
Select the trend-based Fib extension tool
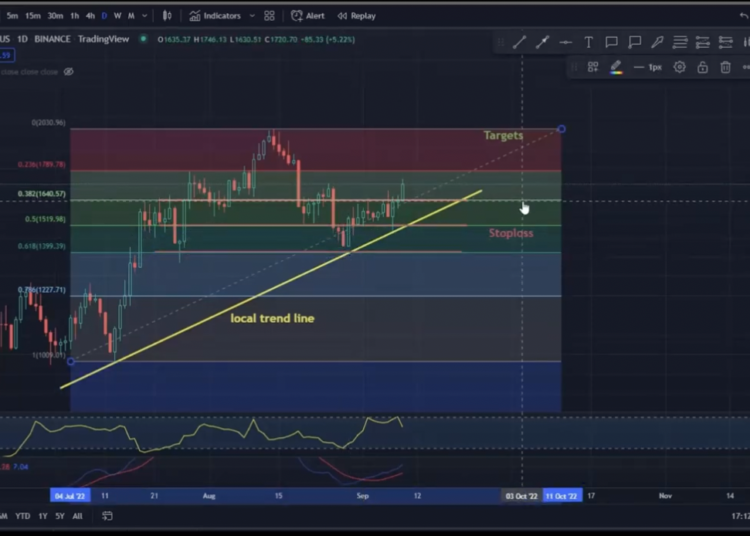tap(703, 43)
